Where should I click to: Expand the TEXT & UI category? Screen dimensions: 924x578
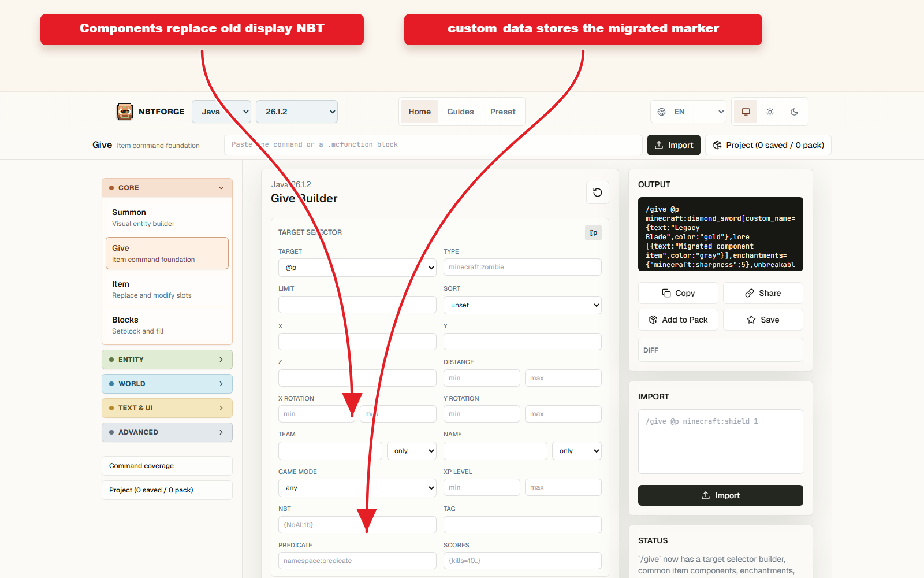click(167, 408)
